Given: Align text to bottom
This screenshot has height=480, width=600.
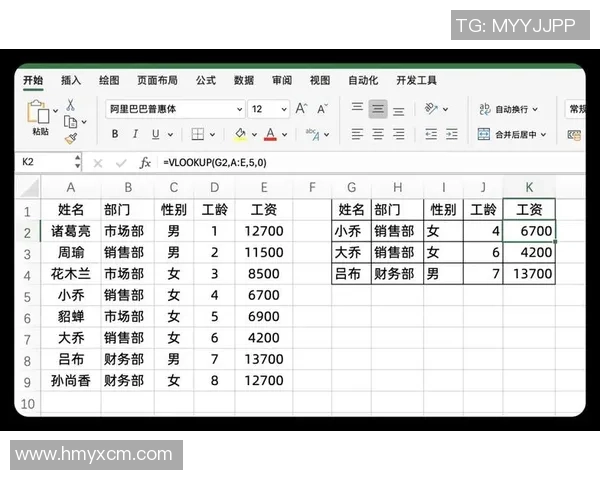Looking at the screenshot, I should [398, 111].
